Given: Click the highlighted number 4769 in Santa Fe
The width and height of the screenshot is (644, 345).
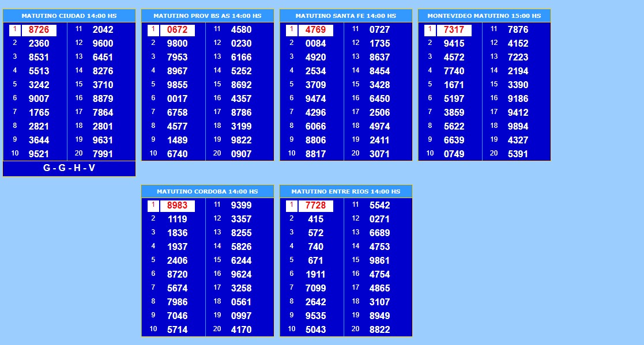Looking at the screenshot, I should coord(315,30).
